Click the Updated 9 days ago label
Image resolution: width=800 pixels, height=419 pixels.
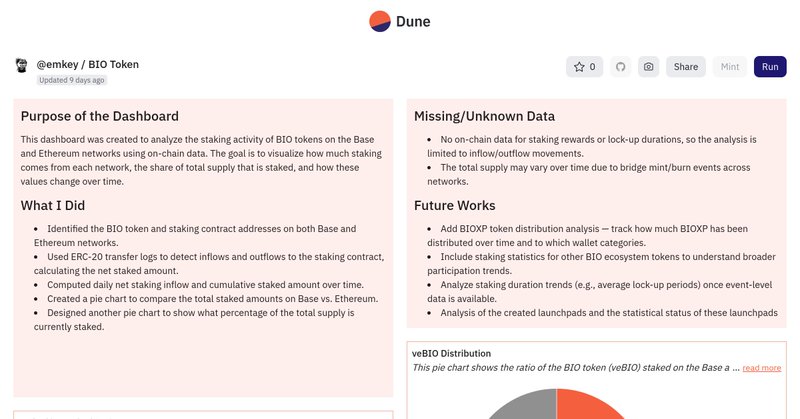pos(72,80)
